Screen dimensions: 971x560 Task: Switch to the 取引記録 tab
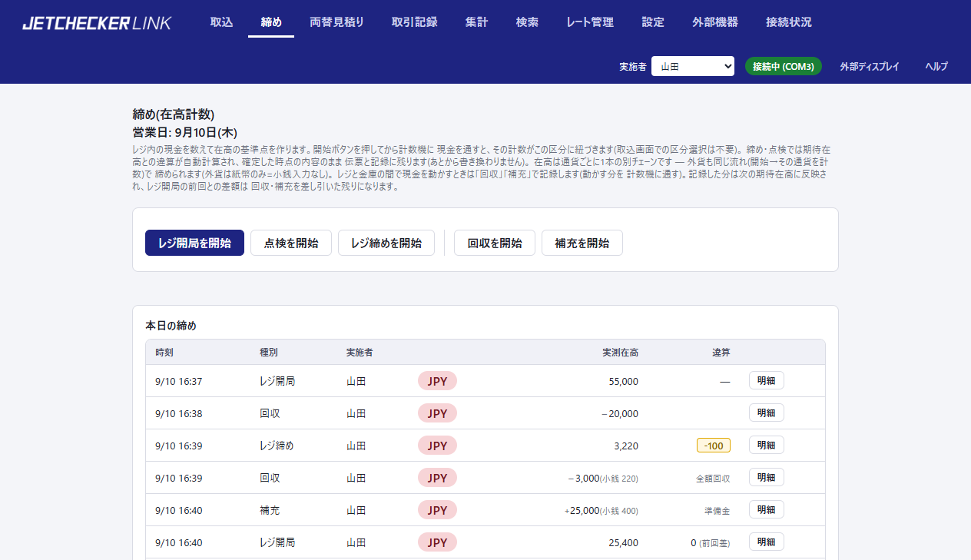click(x=414, y=22)
